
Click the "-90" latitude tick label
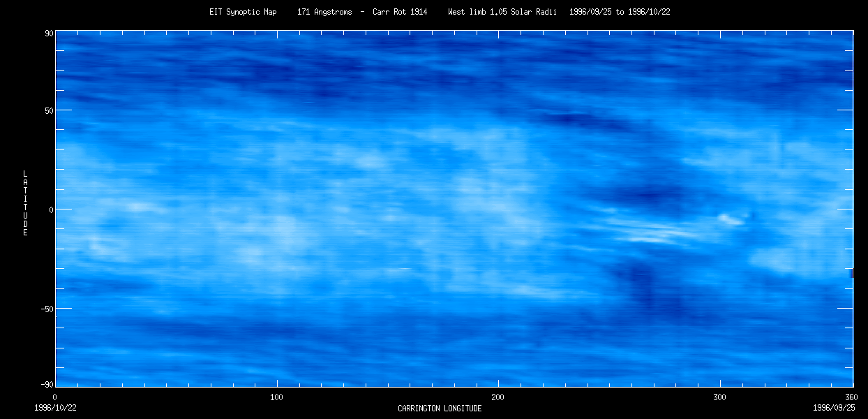click(47, 385)
